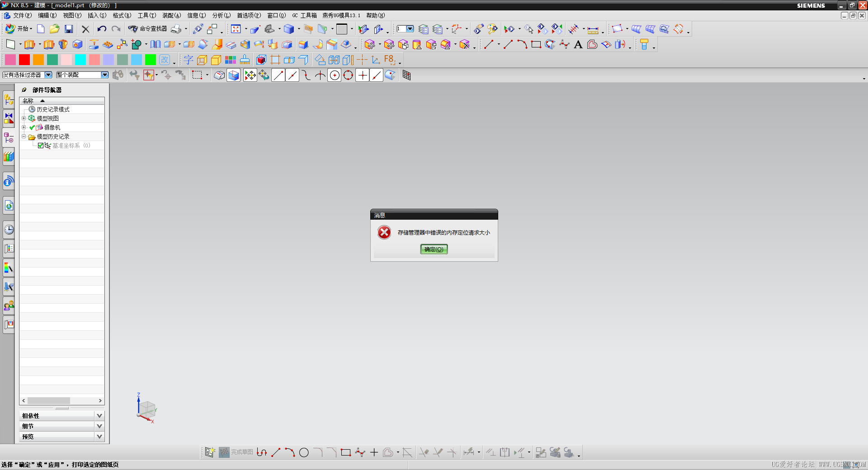The height and width of the screenshot is (470, 868).
Task: Toggle the intersection snap point icon
Action: [x=320, y=75]
